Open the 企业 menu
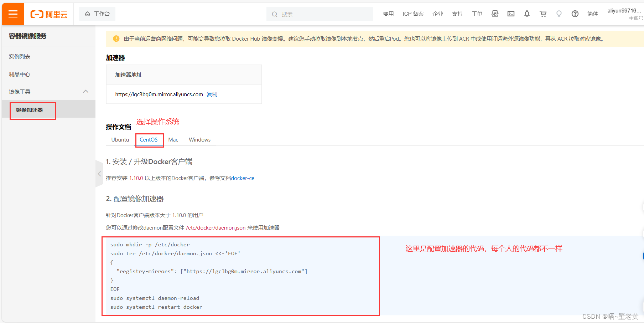 pos(438,14)
